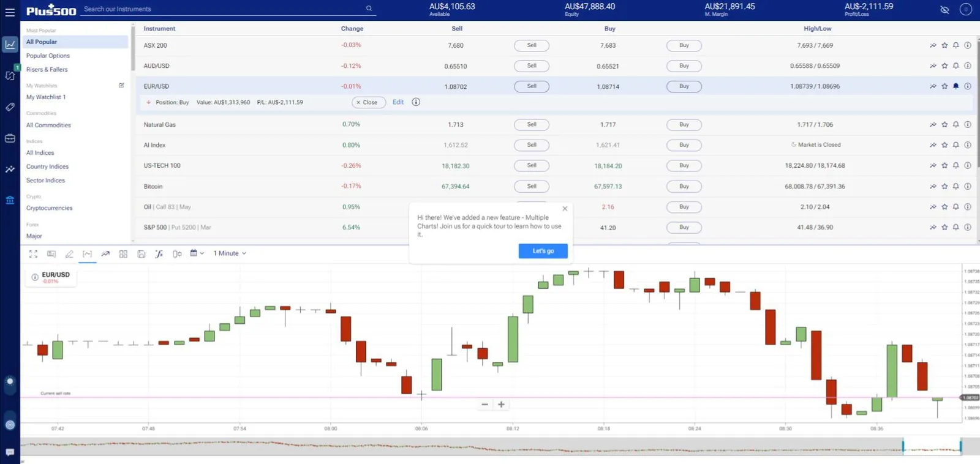Open the calendar date range dropdown
This screenshot has height=464, width=980.
[197, 253]
